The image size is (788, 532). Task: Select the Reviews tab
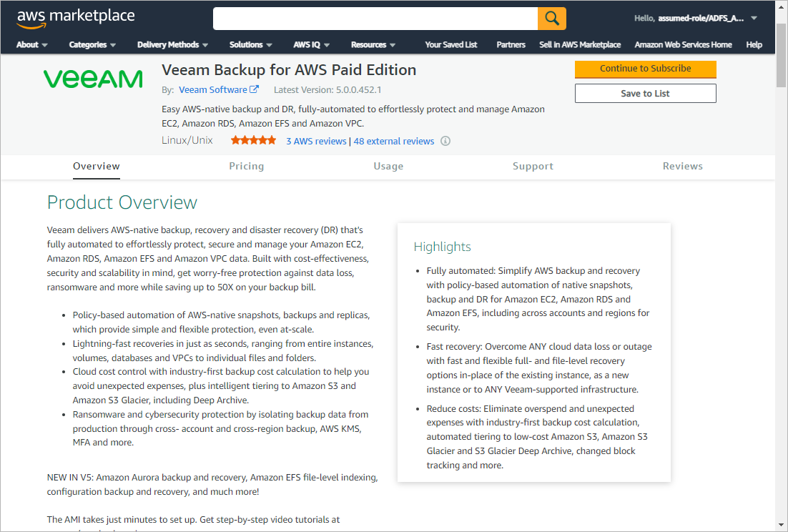click(682, 166)
